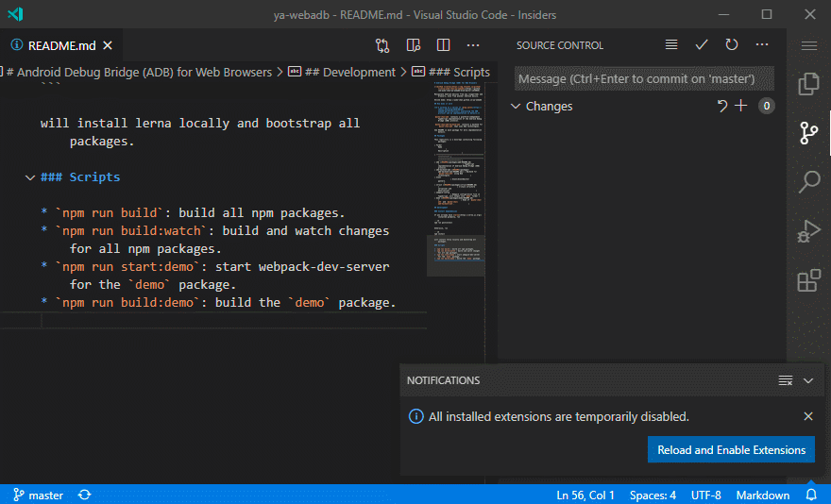The image size is (831, 504).
Task: Click Reload and Enable Extensions button
Action: (x=731, y=450)
